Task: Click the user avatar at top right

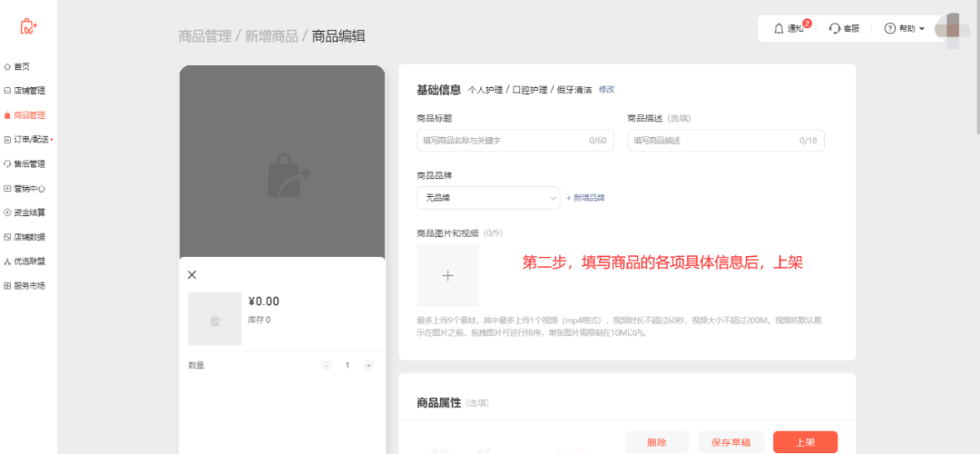Action: coord(952,29)
